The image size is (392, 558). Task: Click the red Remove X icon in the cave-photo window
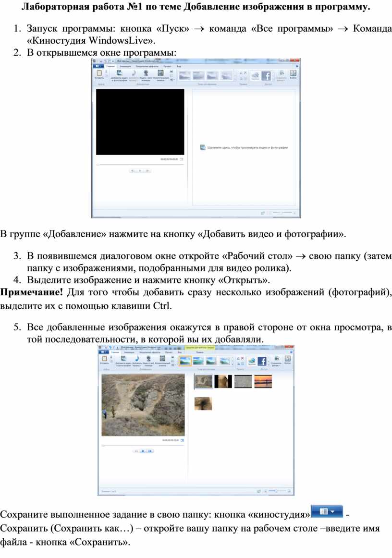(243, 359)
